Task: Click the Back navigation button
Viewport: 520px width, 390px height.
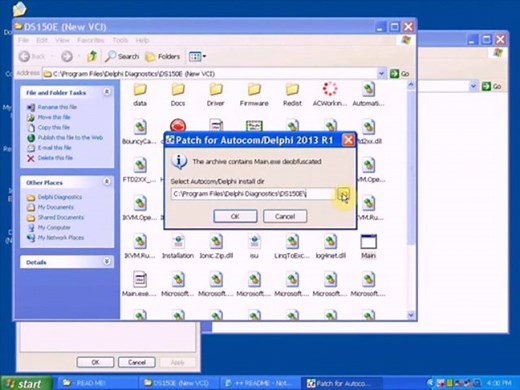Action: [x=32, y=57]
